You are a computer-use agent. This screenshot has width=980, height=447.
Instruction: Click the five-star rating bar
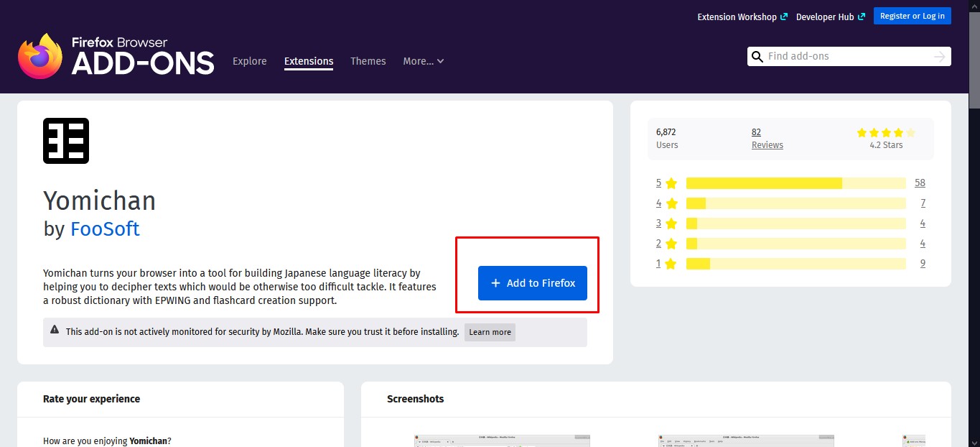point(796,183)
